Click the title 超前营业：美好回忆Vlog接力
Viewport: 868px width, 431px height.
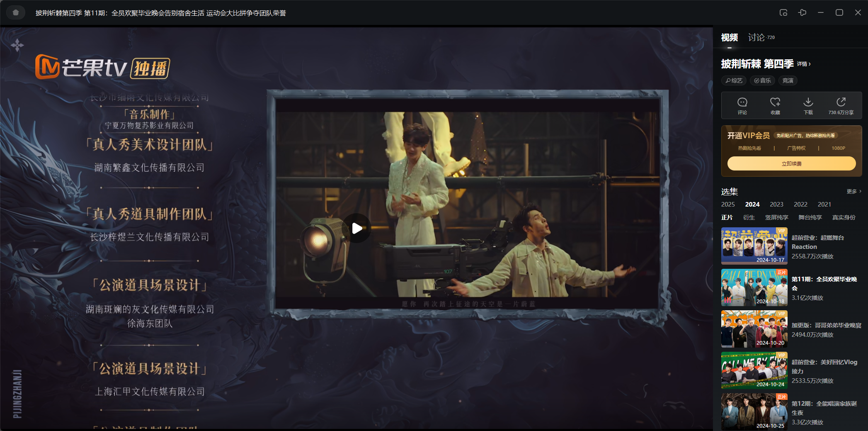(x=824, y=367)
